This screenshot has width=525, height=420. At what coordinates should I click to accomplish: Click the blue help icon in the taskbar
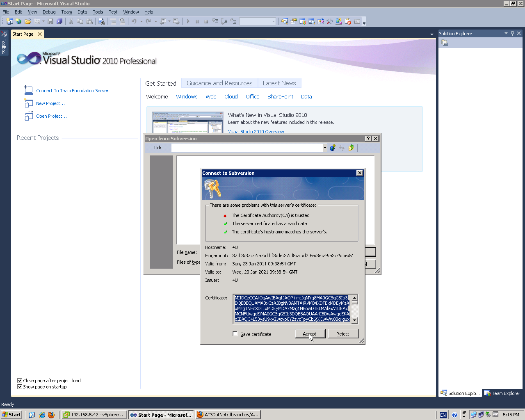point(454,415)
